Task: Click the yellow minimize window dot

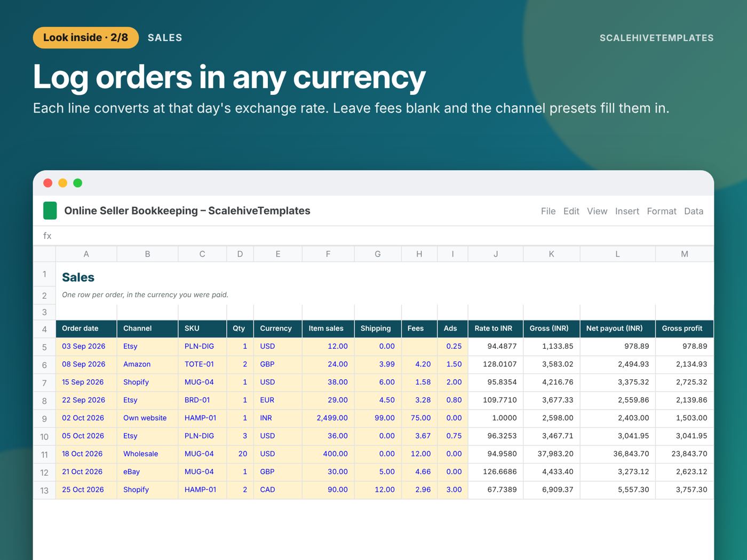Action: pos(62,183)
